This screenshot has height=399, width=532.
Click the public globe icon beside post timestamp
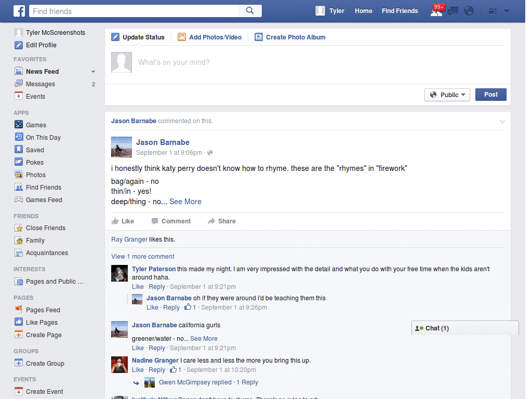tap(210, 153)
